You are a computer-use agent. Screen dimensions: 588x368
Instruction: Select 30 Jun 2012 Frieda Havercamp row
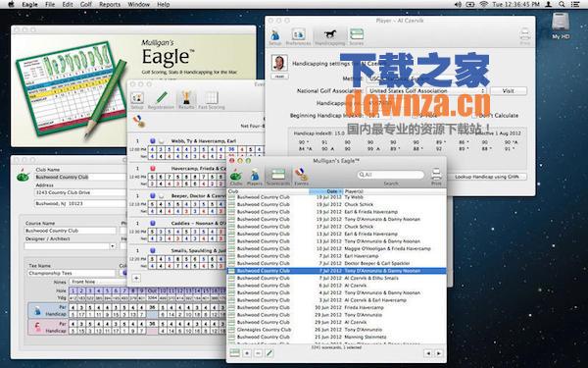coord(336,307)
